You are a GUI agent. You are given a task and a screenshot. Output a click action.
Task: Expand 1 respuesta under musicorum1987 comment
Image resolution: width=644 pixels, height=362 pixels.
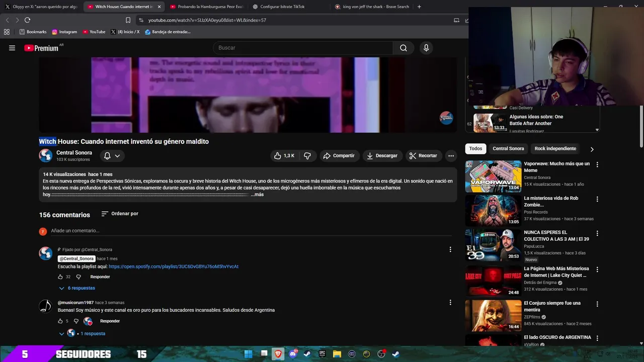click(x=82, y=333)
